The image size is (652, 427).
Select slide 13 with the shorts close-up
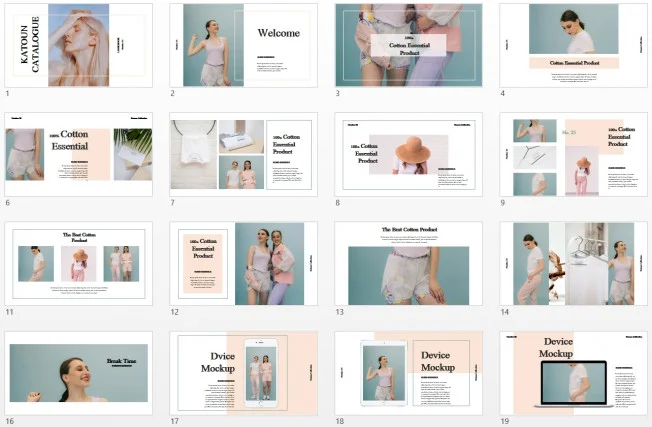pos(408,263)
